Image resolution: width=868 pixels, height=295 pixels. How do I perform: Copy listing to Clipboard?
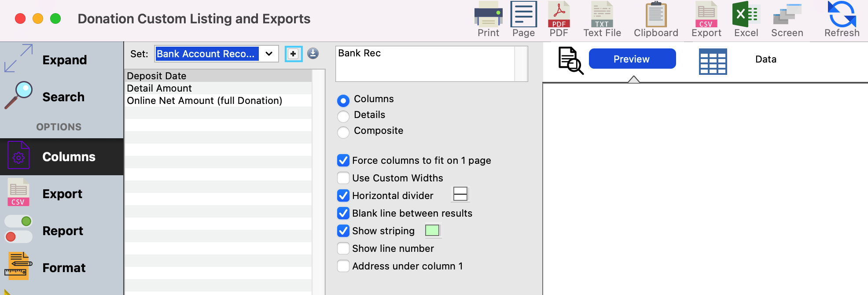click(655, 19)
